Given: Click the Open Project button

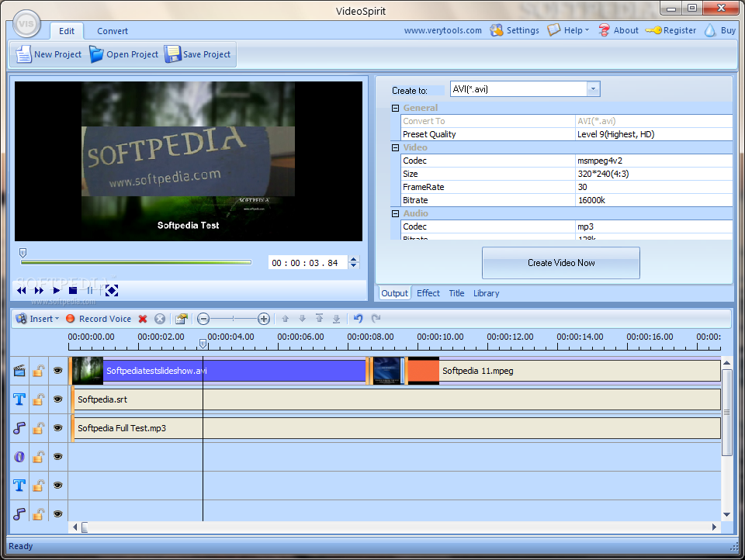Looking at the screenshot, I should [123, 54].
